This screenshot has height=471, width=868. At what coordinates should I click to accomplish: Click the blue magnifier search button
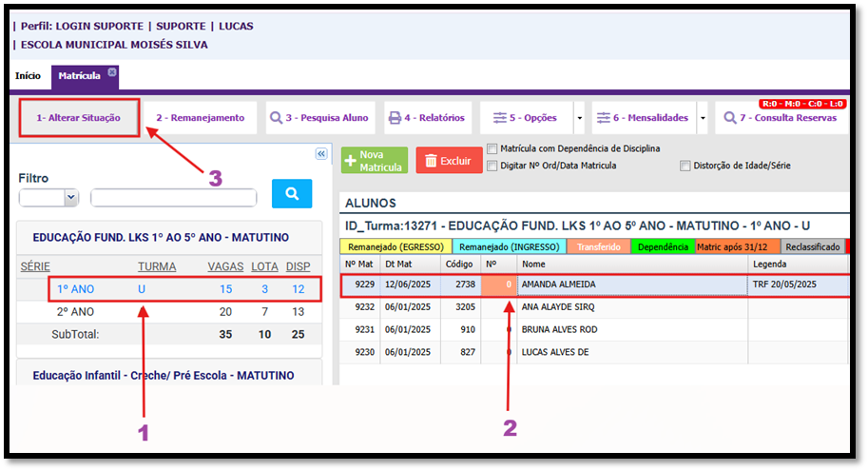291,193
